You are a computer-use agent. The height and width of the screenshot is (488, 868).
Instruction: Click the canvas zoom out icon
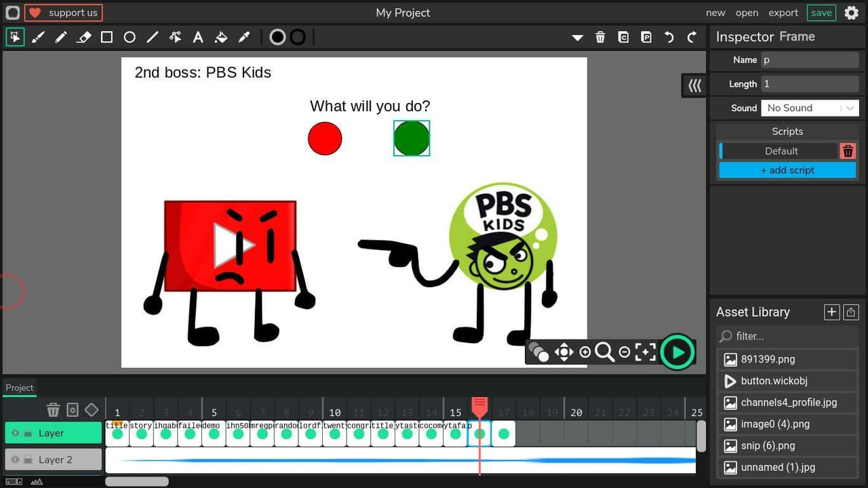pyautogui.click(x=625, y=352)
